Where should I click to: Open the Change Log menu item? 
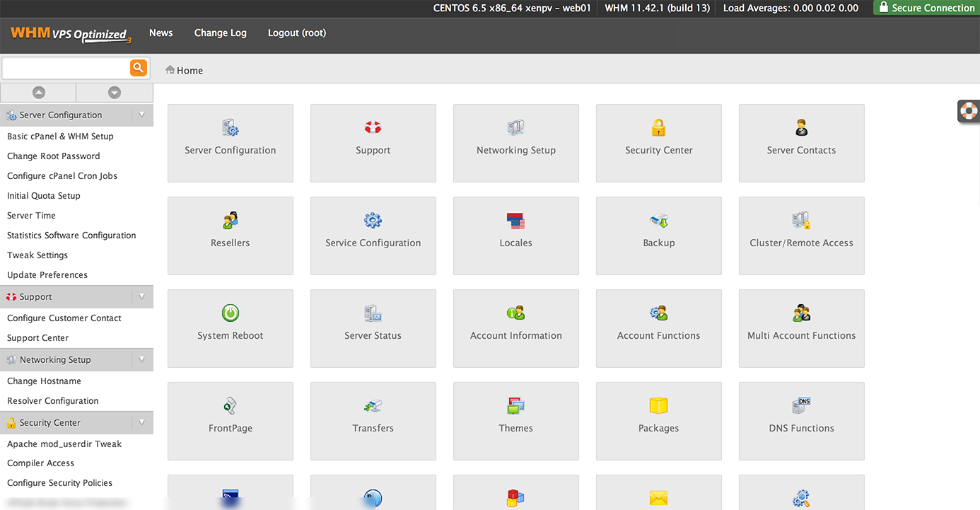point(221,33)
